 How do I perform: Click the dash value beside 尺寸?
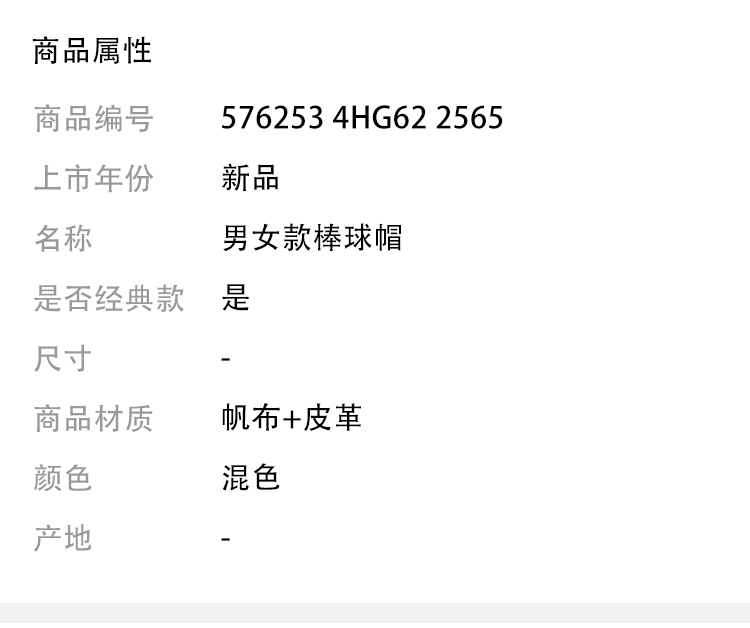tap(226, 359)
